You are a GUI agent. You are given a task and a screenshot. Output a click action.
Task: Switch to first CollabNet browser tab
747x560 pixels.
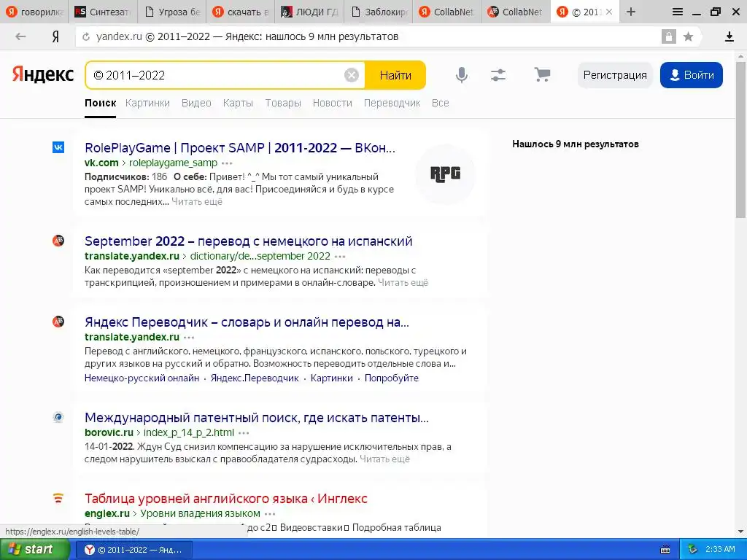(447, 12)
